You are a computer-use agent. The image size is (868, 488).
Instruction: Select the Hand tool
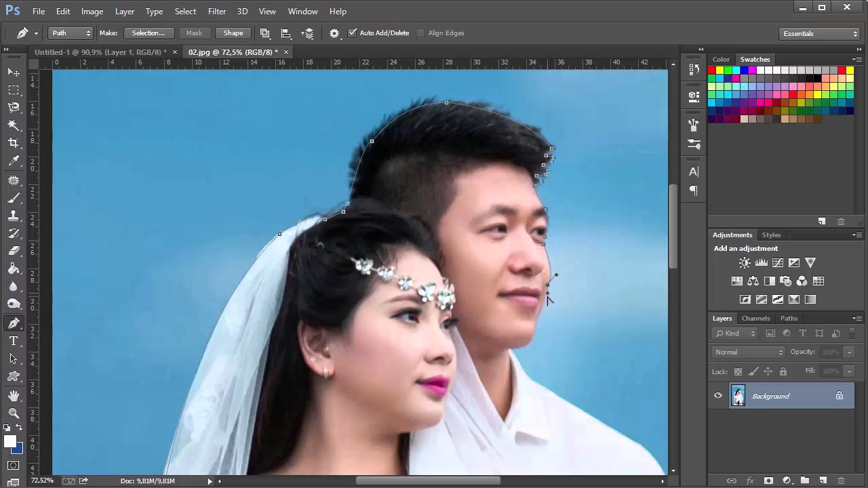pyautogui.click(x=14, y=395)
